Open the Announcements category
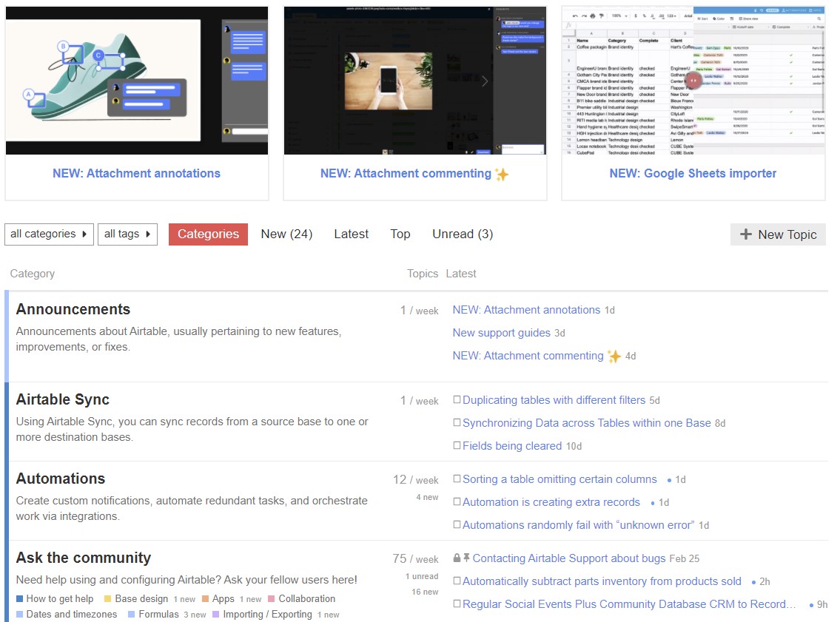Viewport: 840px width, 622px height. [x=73, y=309]
